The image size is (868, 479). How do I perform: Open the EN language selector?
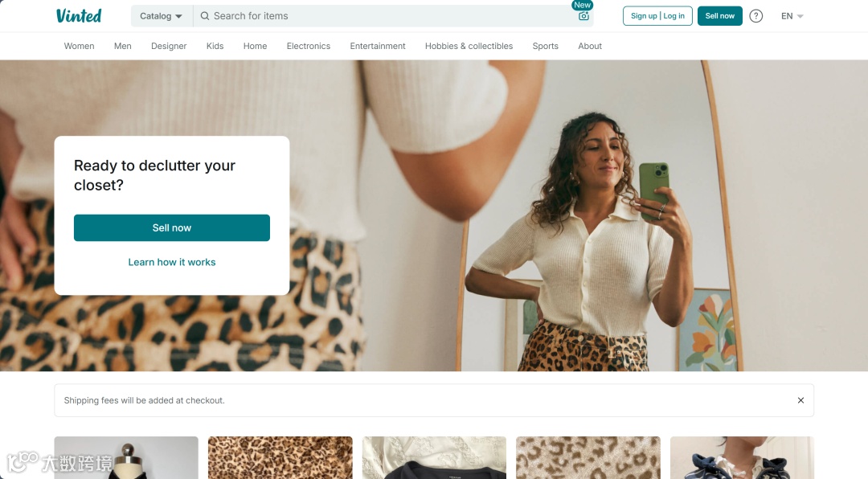point(792,16)
